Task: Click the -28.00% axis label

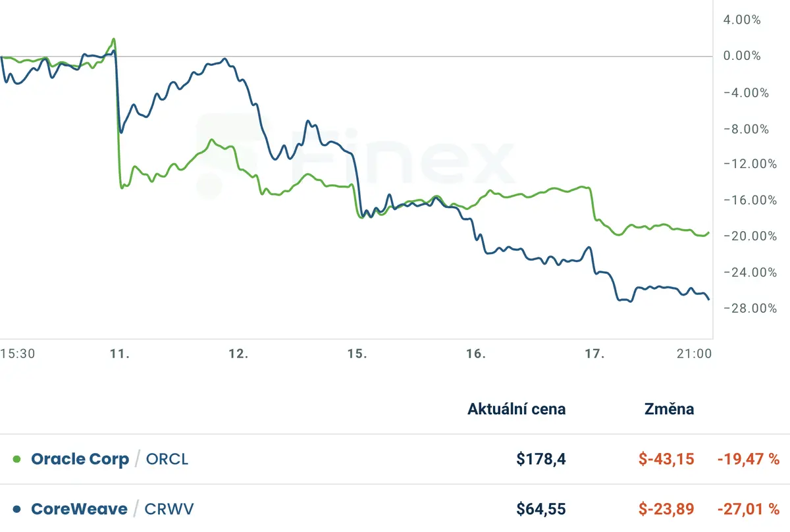Action: click(746, 308)
